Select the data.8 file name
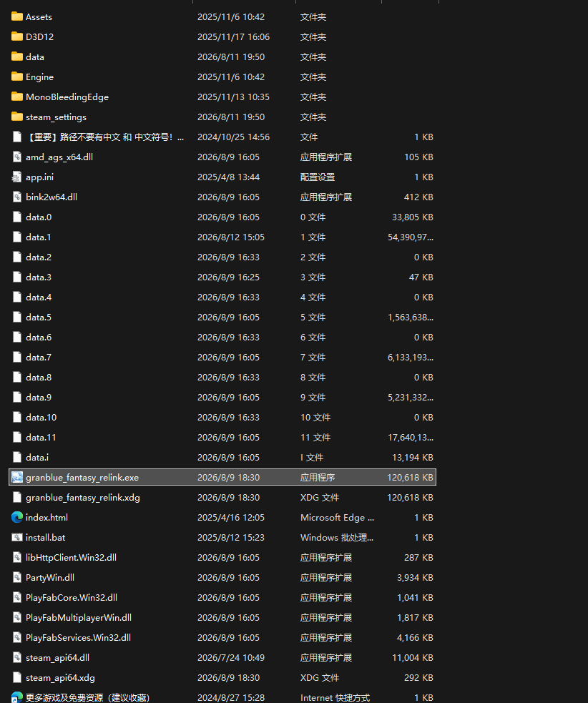 pos(39,377)
